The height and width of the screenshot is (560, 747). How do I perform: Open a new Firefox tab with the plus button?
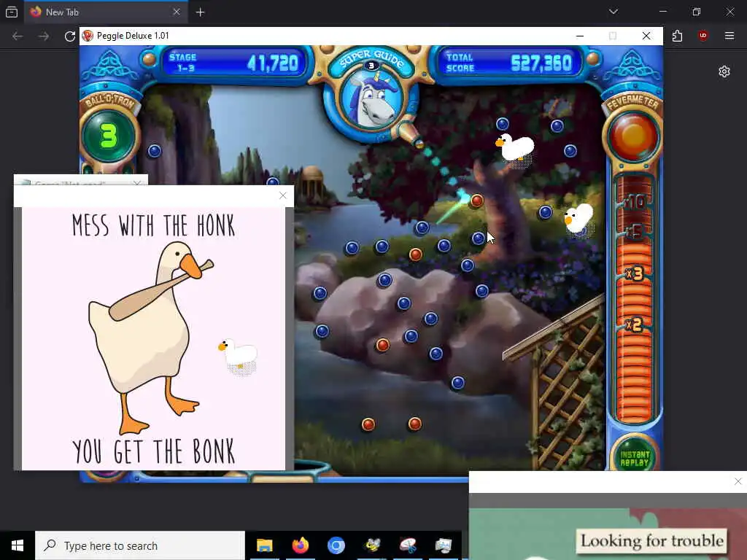pyautogui.click(x=200, y=12)
